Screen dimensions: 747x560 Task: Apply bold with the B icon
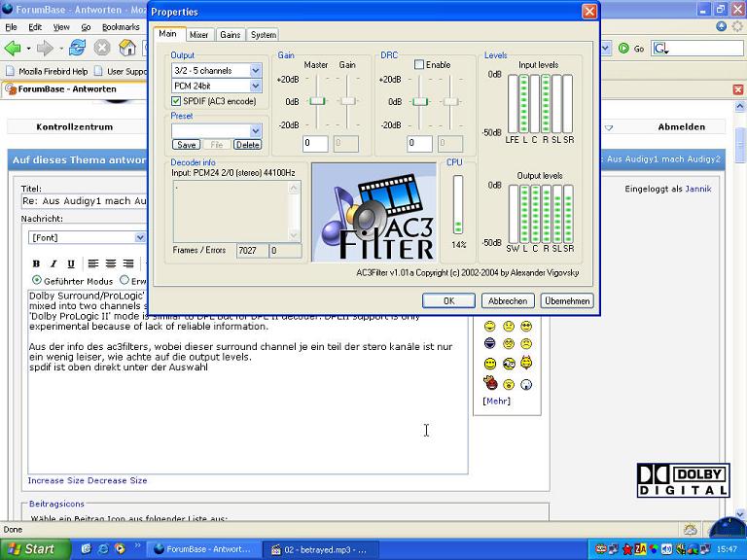pyautogui.click(x=36, y=263)
